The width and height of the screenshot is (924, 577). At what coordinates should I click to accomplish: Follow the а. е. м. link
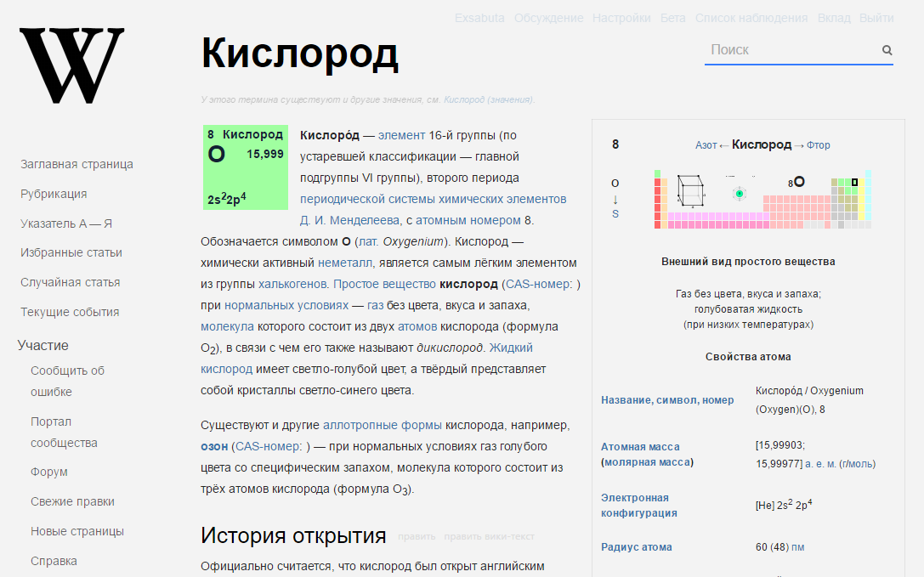tap(820, 464)
